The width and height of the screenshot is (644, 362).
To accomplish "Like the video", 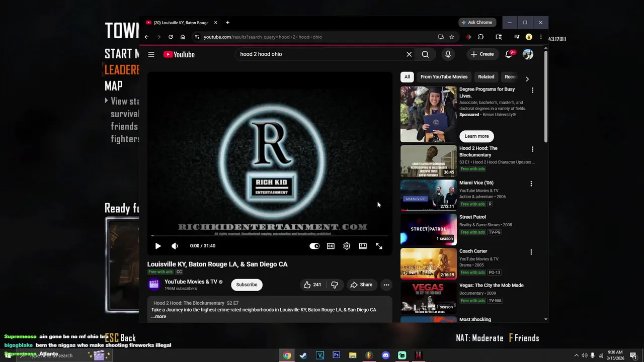I will (x=312, y=285).
